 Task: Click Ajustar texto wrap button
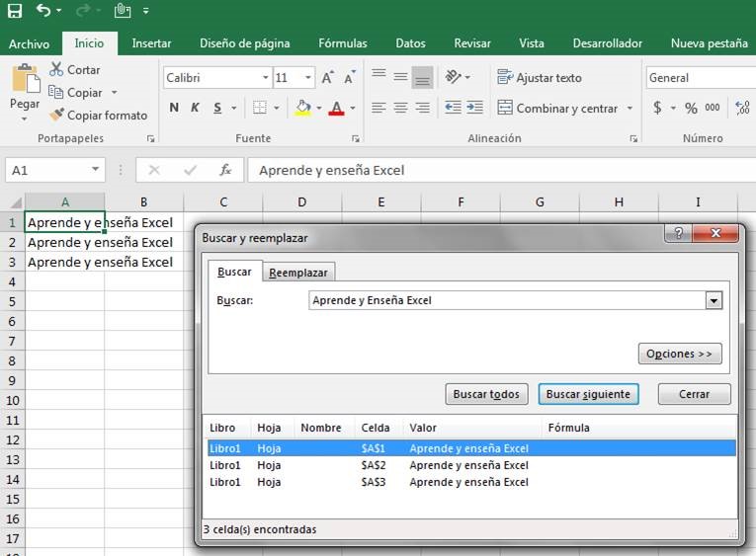(x=540, y=77)
